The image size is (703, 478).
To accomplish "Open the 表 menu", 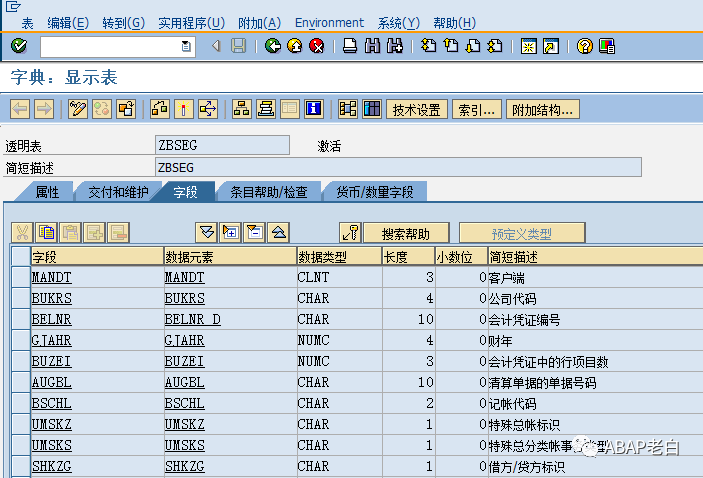I will click(27, 23).
